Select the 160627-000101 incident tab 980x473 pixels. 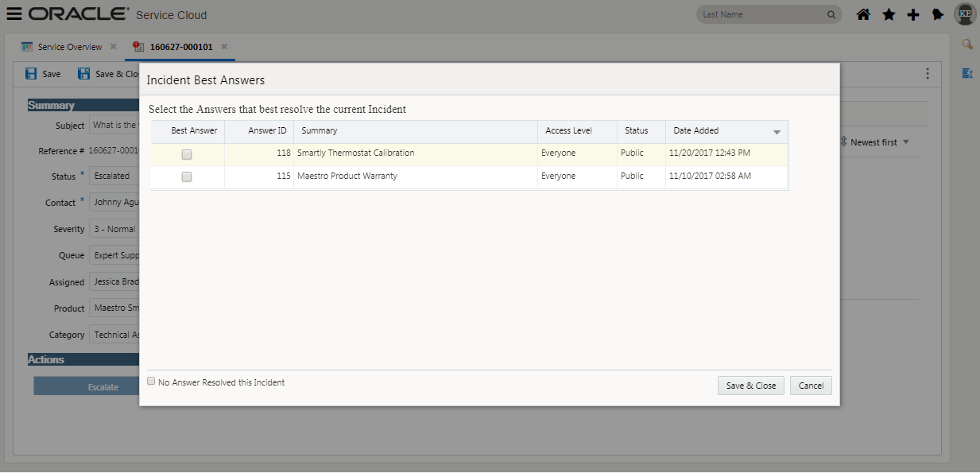180,47
